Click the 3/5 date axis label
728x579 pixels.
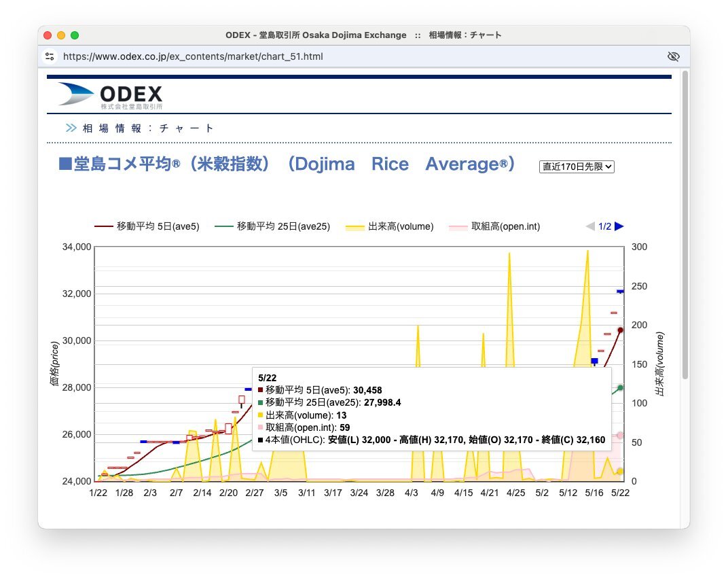[281, 493]
